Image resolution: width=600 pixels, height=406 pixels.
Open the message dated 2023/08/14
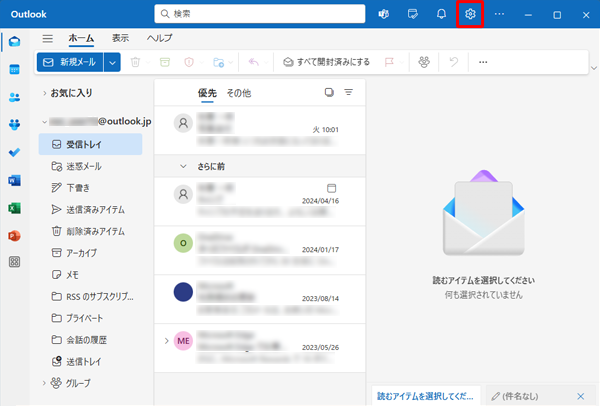260,299
